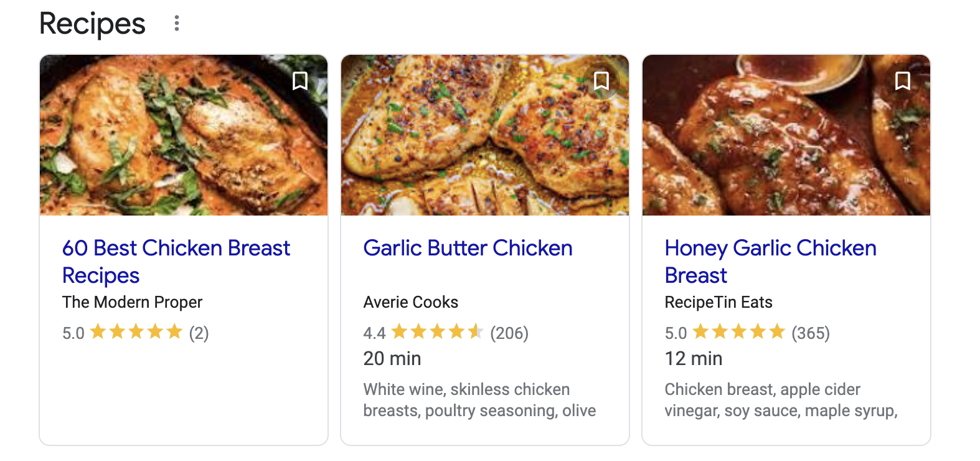Click the 12 min cook time
The width and height of the screenshot is (980, 461).
tap(693, 359)
